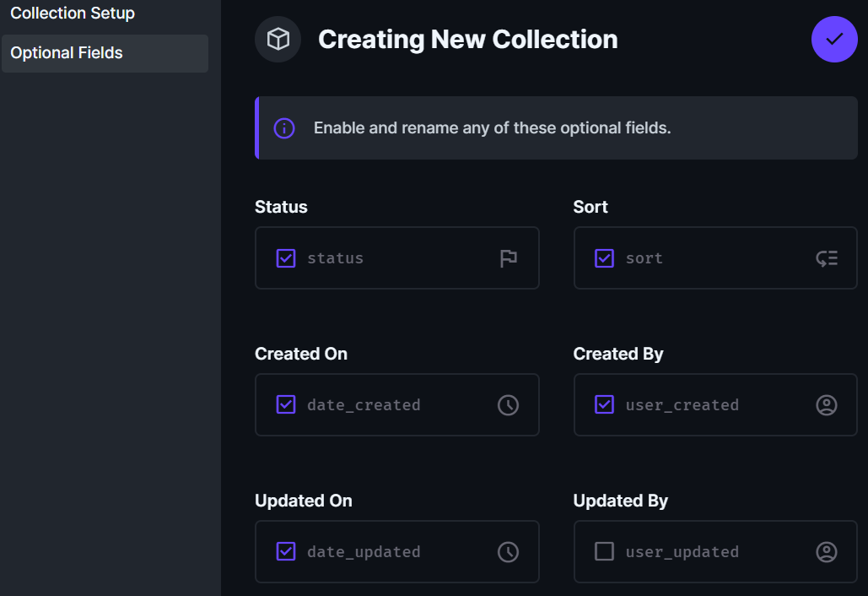Uncheck the date_created checkbox

click(x=286, y=405)
